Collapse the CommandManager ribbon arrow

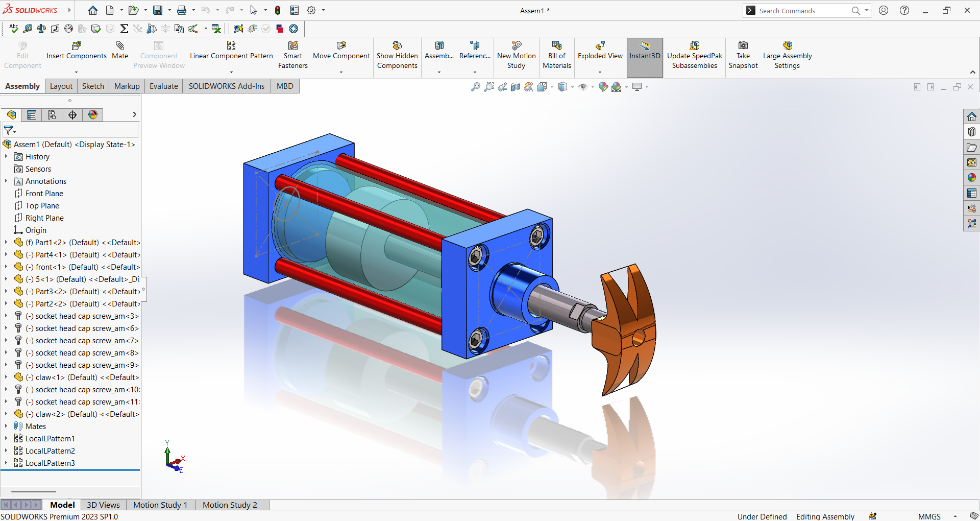coord(973,73)
